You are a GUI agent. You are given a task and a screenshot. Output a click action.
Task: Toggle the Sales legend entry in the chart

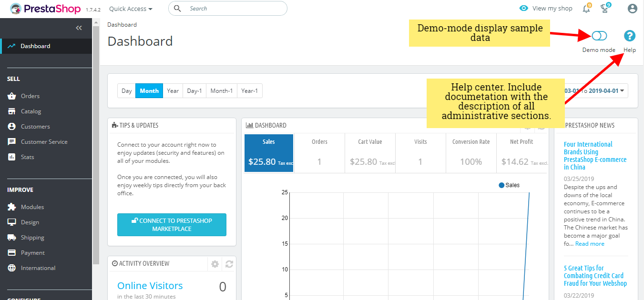(509, 185)
